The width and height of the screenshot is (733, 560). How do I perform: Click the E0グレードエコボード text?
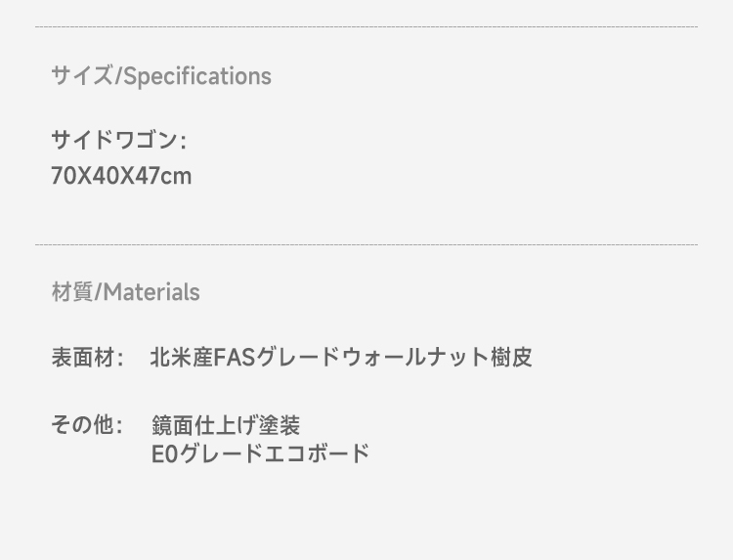[260, 453]
